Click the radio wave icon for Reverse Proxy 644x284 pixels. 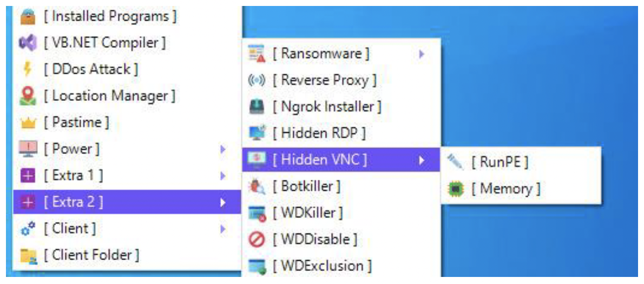point(258,81)
